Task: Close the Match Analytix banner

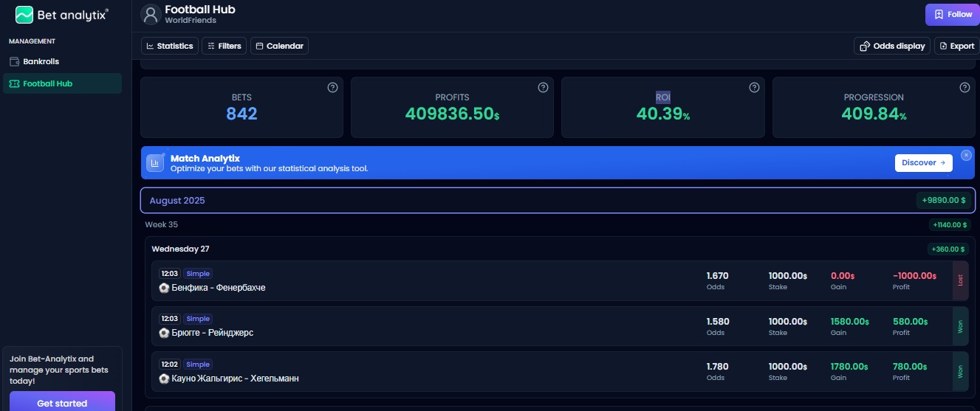Action: 966,155
